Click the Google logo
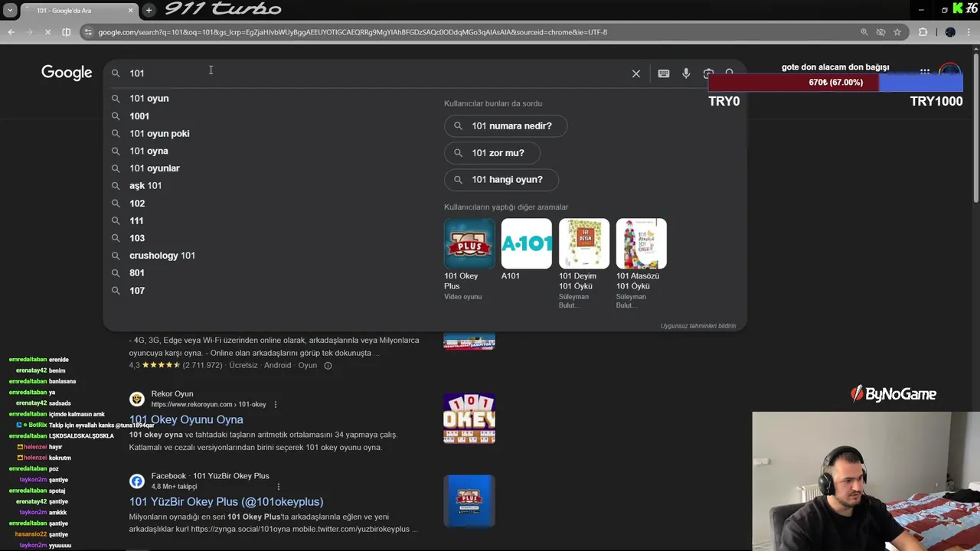Screen dimensions: 980x551 [x=67, y=73]
